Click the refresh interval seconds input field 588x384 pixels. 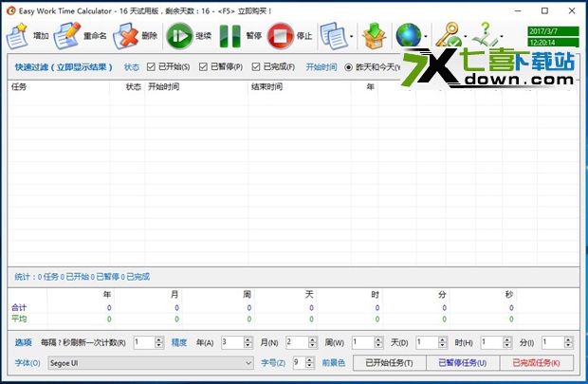pos(144,342)
